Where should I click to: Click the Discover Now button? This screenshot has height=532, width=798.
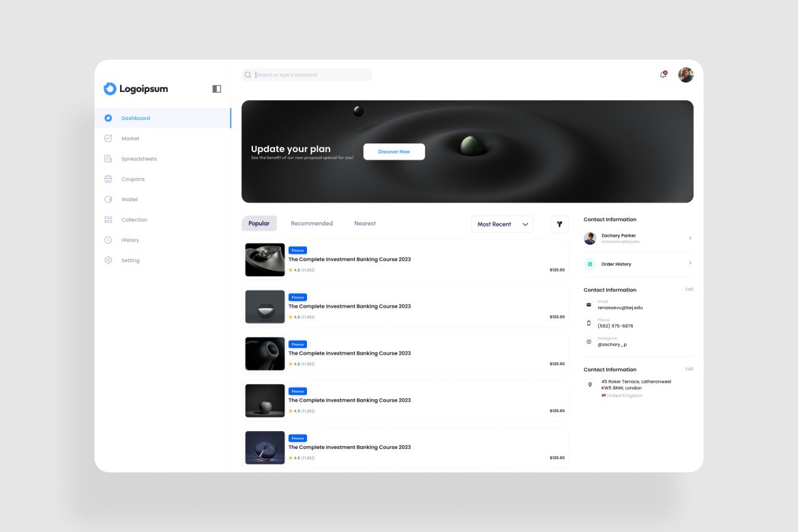pyautogui.click(x=394, y=151)
